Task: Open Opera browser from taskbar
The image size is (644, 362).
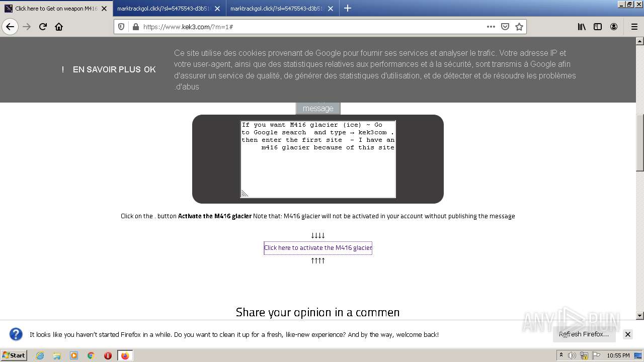Action: (x=108, y=355)
